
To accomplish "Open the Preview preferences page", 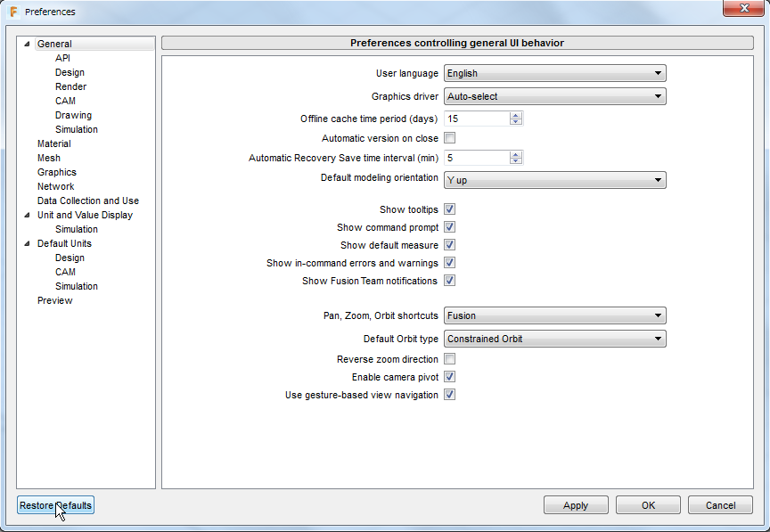I will 55,300.
